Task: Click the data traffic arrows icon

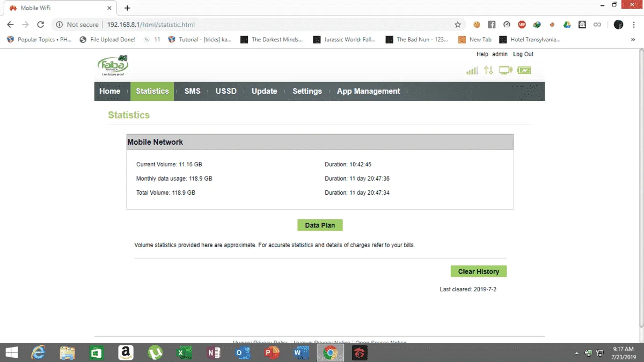Action: (488, 70)
